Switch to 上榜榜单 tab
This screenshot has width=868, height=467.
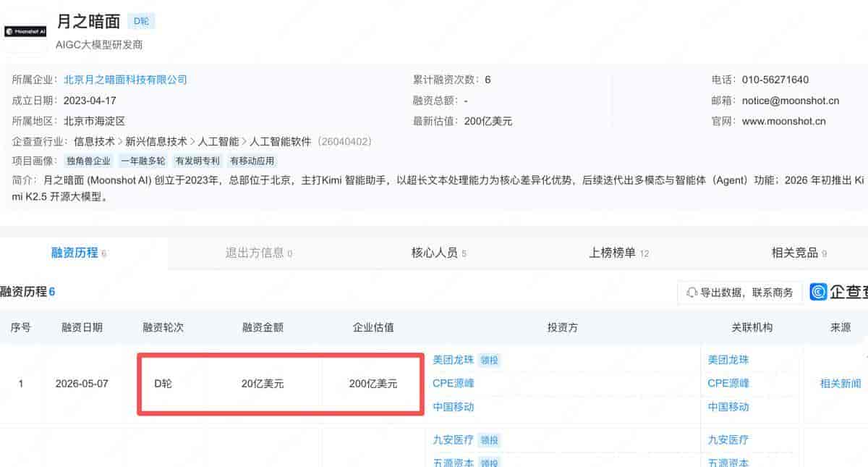(x=619, y=253)
